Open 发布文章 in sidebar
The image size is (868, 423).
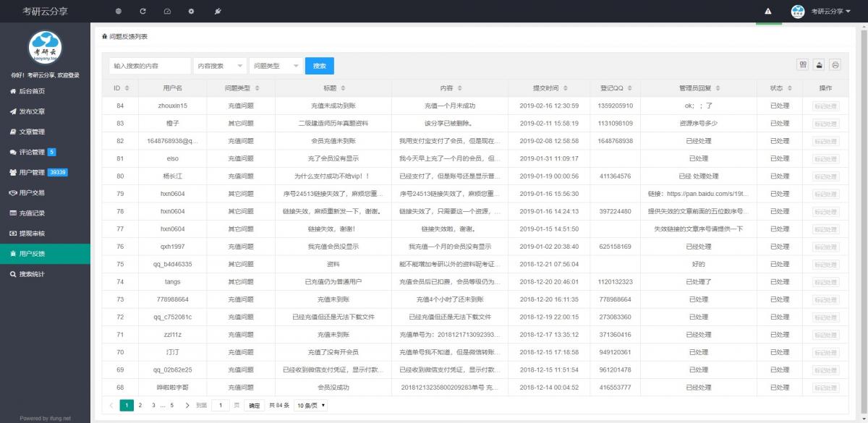(x=45, y=111)
